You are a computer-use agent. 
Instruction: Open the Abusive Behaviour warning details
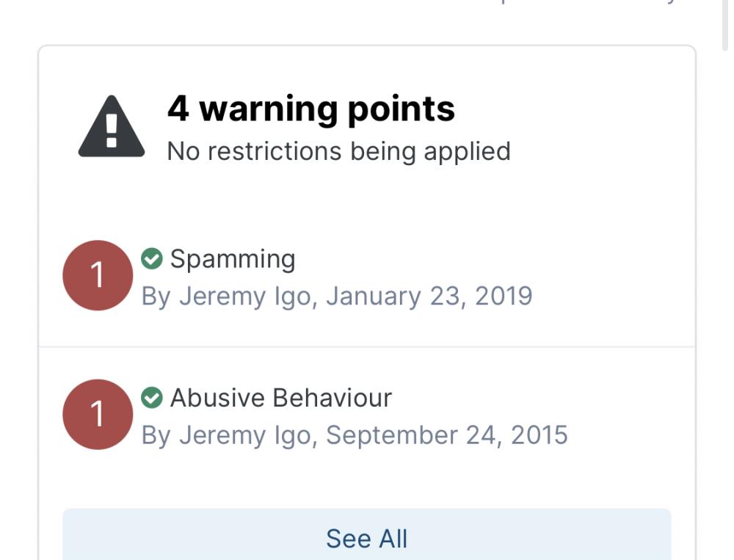point(281,398)
